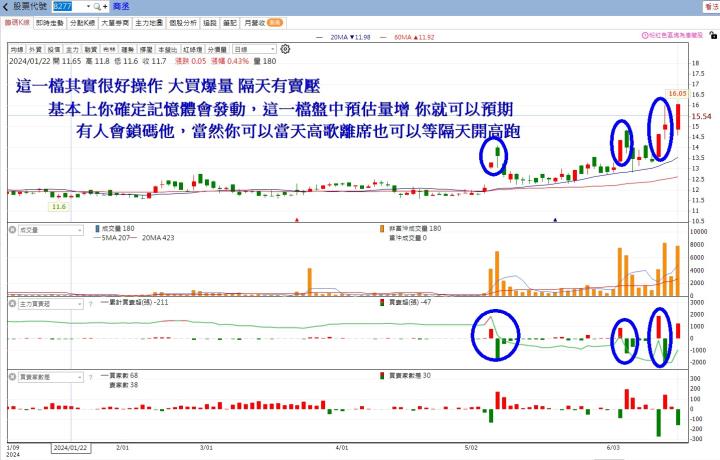
Task: Expand the 買賣家數差 indicator dropdown
Action: 78,376
